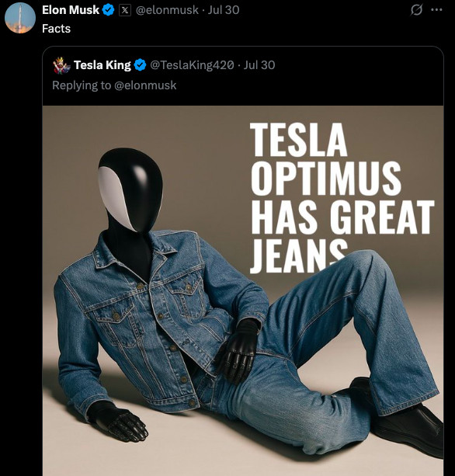This screenshot has width=455, height=476.
Task: Open the @TeslaKing420 handle
Action: (x=192, y=65)
